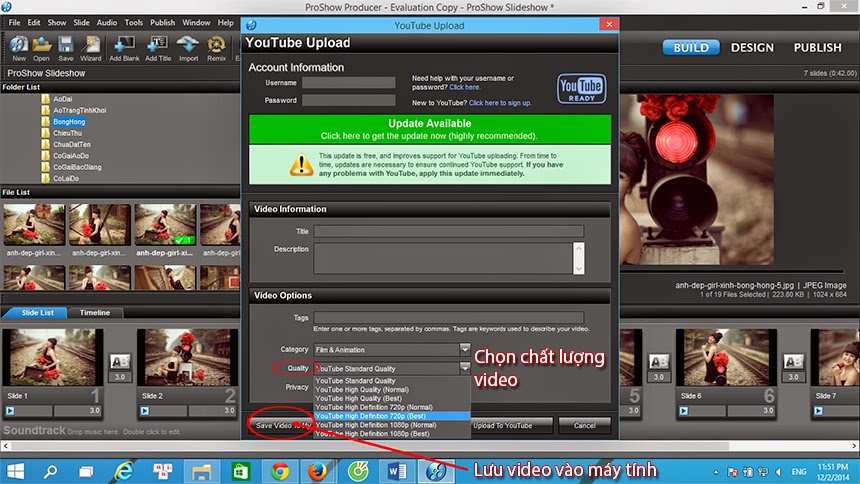Click Update Available green banner
This screenshot has width=860, height=484.
[430, 129]
